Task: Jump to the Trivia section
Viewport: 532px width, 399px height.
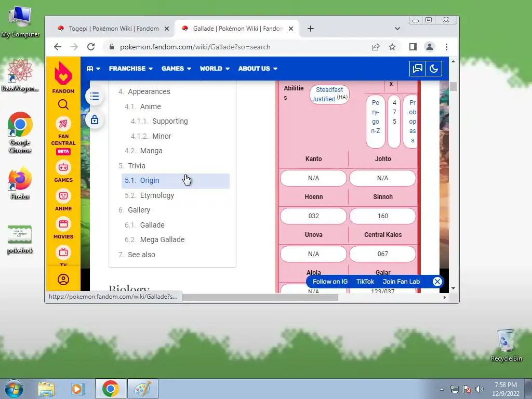Action: pyautogui.click(x=137, y=166)
